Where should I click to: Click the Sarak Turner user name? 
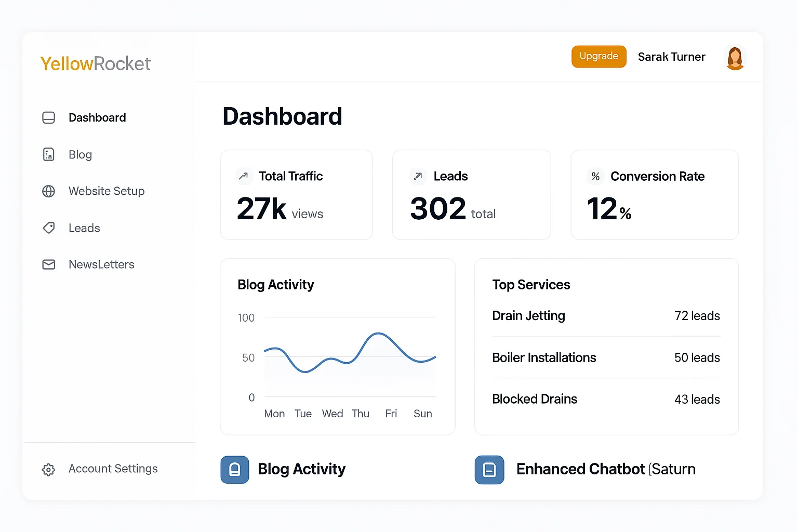tap(671, 57)
